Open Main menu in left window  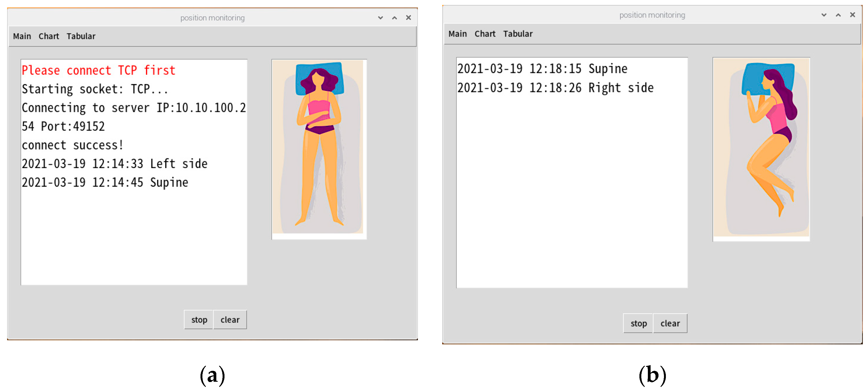[22, 36]
